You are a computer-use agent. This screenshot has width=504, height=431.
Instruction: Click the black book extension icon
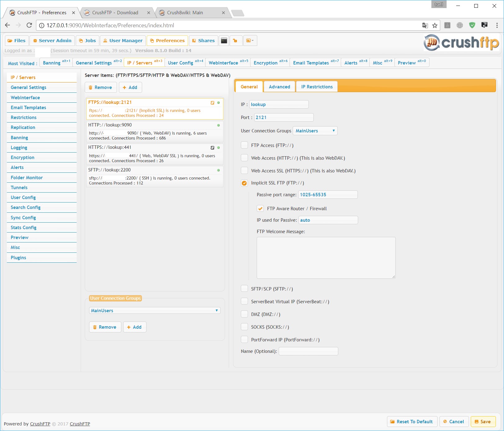pyautogui.click(x=484, y=25)
